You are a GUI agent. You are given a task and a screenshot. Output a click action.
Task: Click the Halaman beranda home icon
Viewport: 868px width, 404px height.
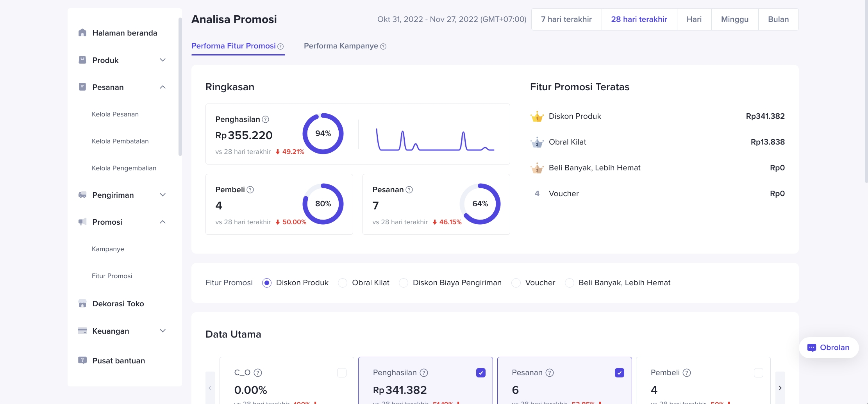(x=82, y=33)
